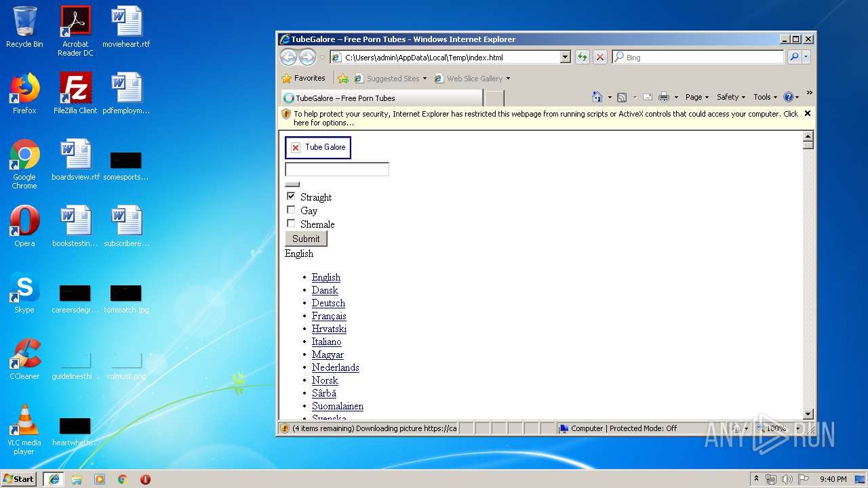Open Windows Media Player taskbar icon
Screen dimensions: 868x488
pos(100,479)
